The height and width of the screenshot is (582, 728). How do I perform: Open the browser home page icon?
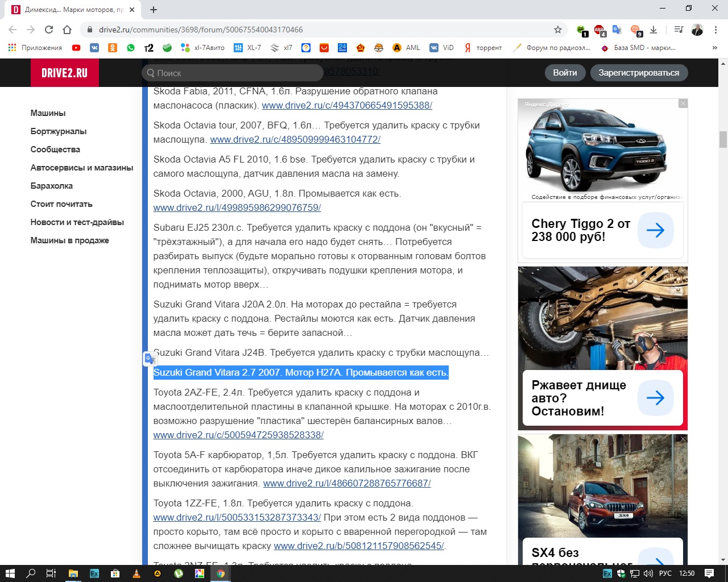[67, 30]
